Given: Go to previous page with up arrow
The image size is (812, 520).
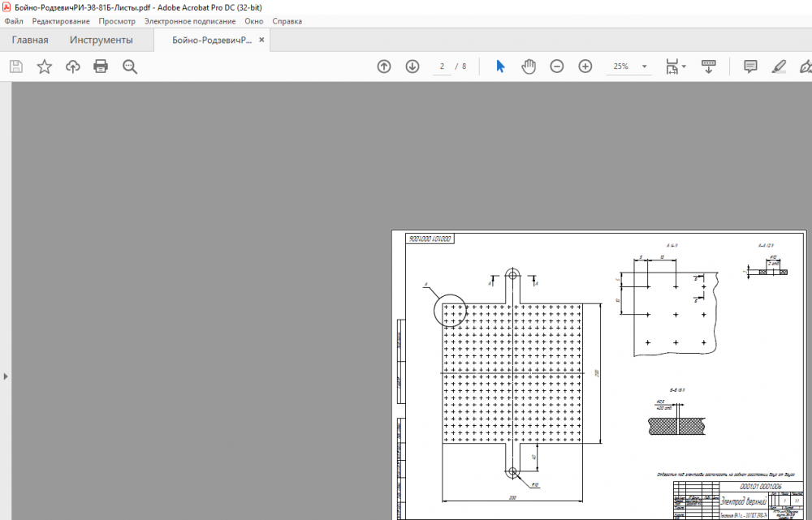Looking at the screenshot, I should pos(384,67).
